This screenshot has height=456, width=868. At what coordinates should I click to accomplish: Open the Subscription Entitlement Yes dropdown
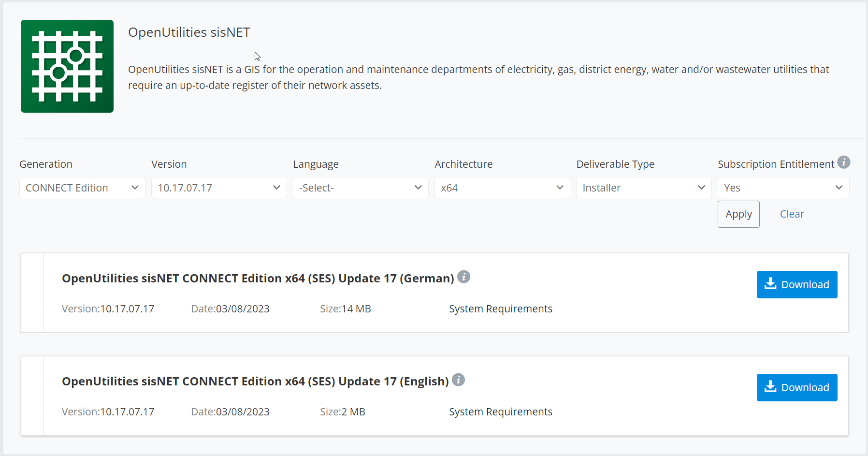783,188
